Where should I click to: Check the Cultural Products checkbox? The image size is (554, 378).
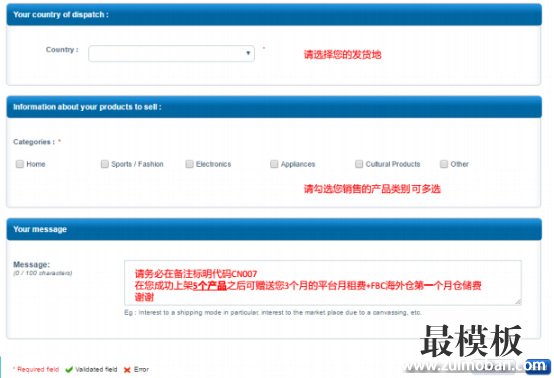point(359,164)
